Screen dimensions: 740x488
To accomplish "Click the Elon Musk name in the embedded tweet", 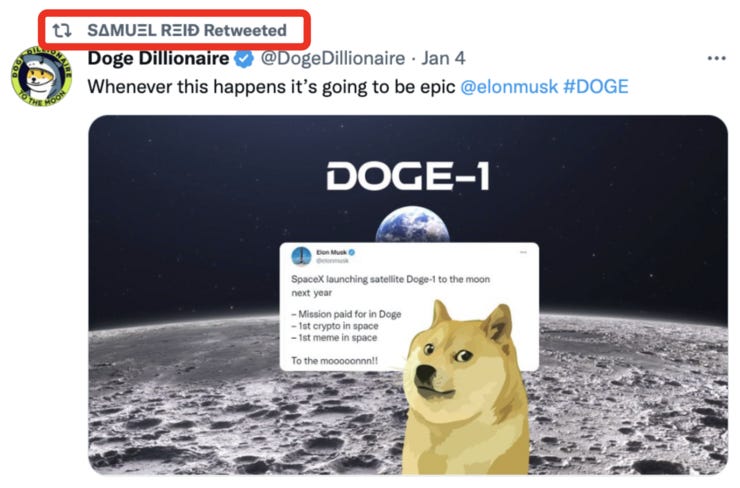I will click(x=331, y=252).
